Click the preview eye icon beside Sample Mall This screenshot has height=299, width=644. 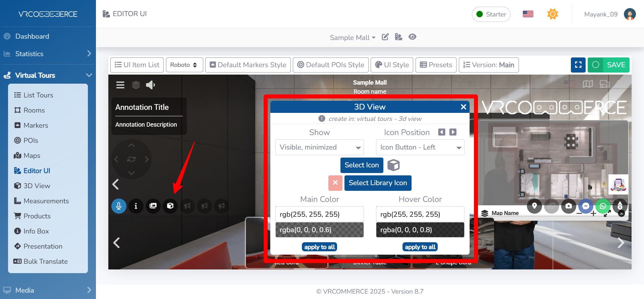pyautogui.click(x=412, y=37)
